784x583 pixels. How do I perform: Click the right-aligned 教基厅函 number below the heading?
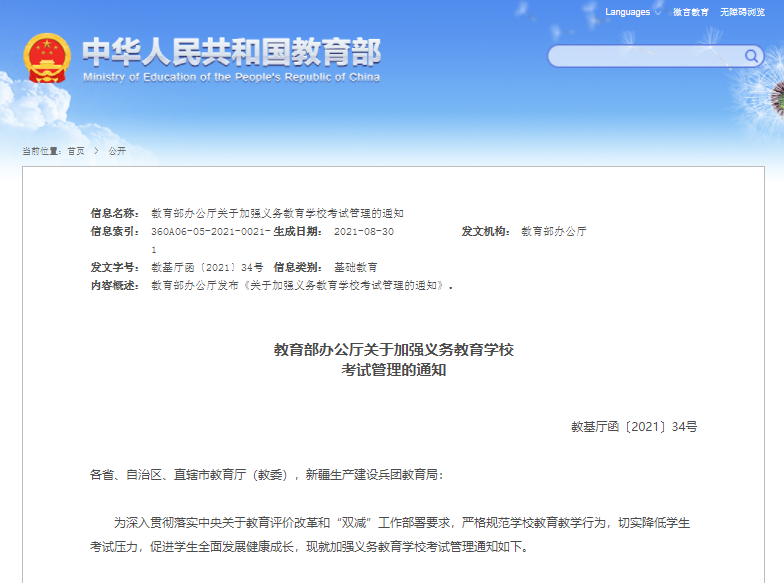pos(633,426)
